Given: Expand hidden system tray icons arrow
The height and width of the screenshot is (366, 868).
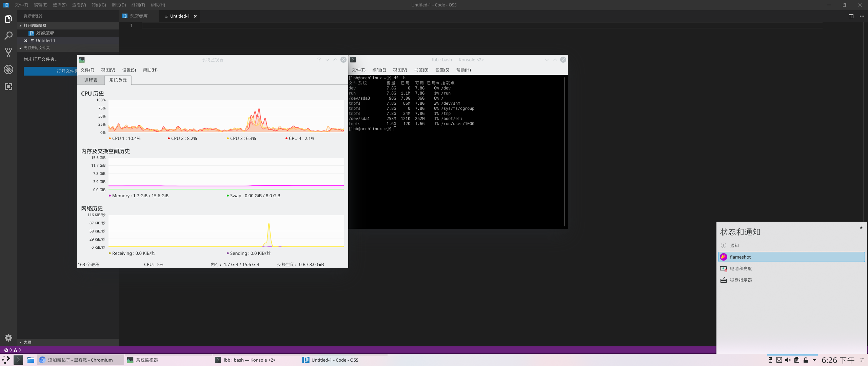Looking at the screenshot, I should (814, 360).
